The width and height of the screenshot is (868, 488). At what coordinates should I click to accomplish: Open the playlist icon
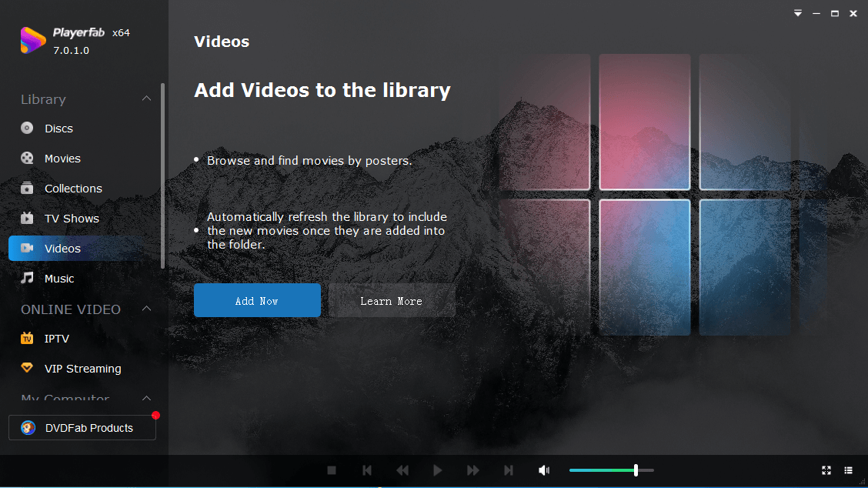click(848, 470)
